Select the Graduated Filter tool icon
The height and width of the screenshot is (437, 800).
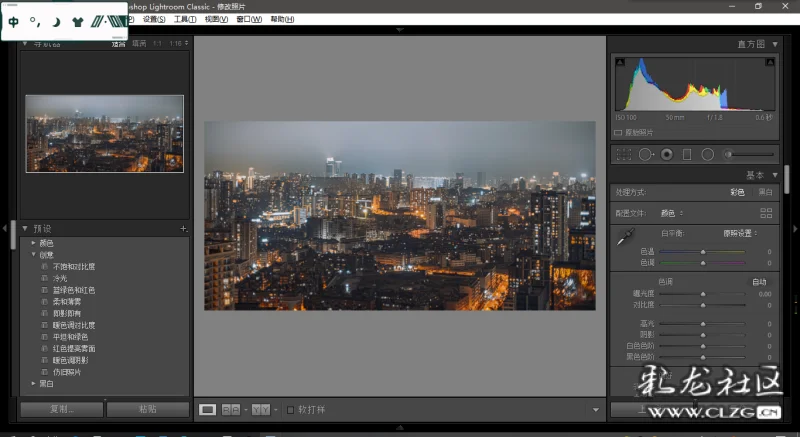pos(687,155)
